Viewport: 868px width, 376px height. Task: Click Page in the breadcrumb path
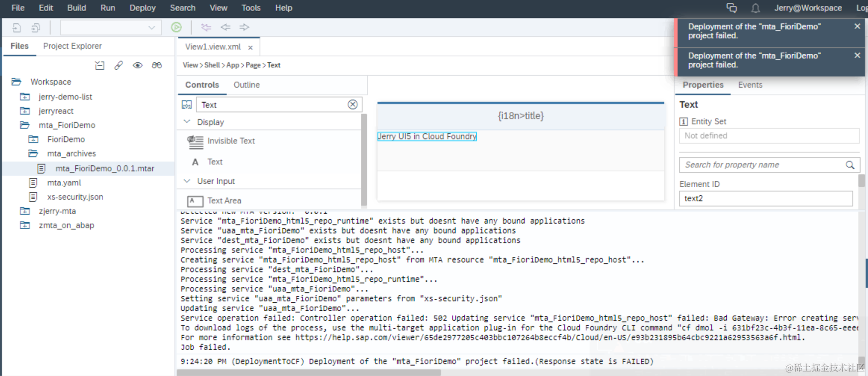pyautogui.click(x=253, y=65)
